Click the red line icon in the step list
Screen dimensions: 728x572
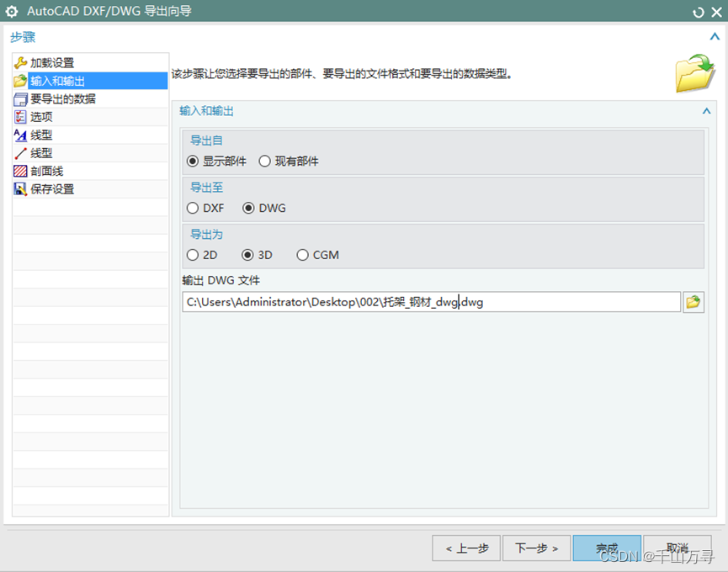[x=20, y=153]
